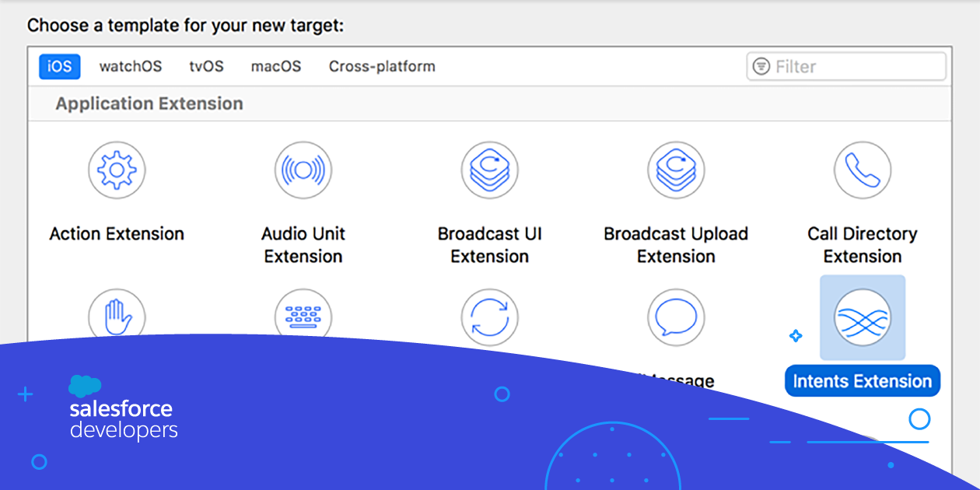The height and width of the screenshot is (490, 980).
Task: Switch to the watchOS tab
Action: pyautogui.click(x=131, y=66)
